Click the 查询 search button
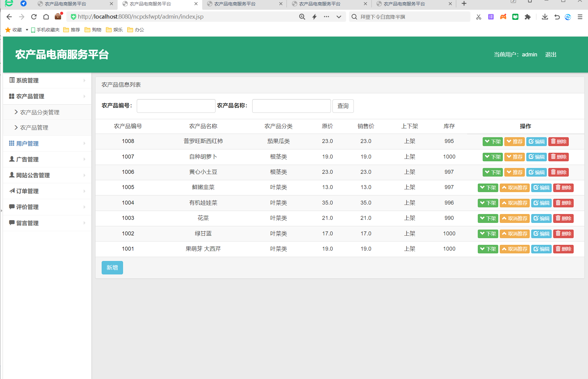 coord(343,106)
